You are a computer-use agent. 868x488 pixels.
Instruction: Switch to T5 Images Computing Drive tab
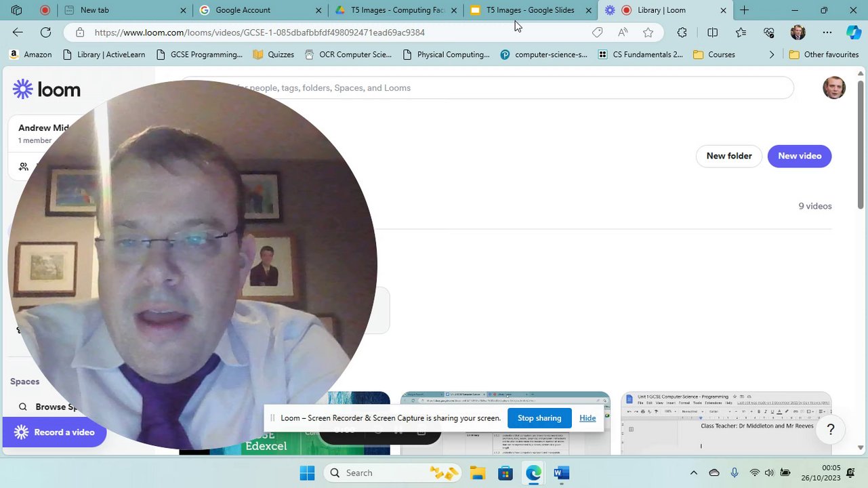click(x=396, y=10)
